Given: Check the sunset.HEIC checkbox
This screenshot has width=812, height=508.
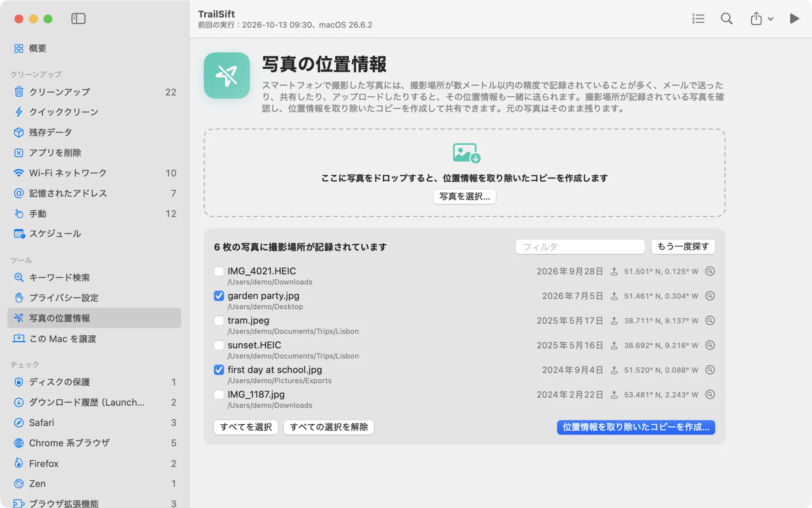Looking at the screenshot, I should click(219, 345).
